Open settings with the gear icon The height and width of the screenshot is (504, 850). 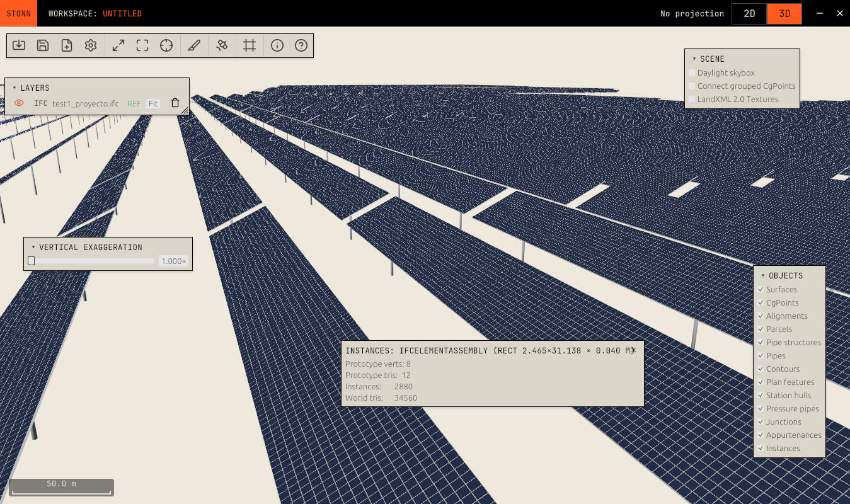click(x=91, y=45)
